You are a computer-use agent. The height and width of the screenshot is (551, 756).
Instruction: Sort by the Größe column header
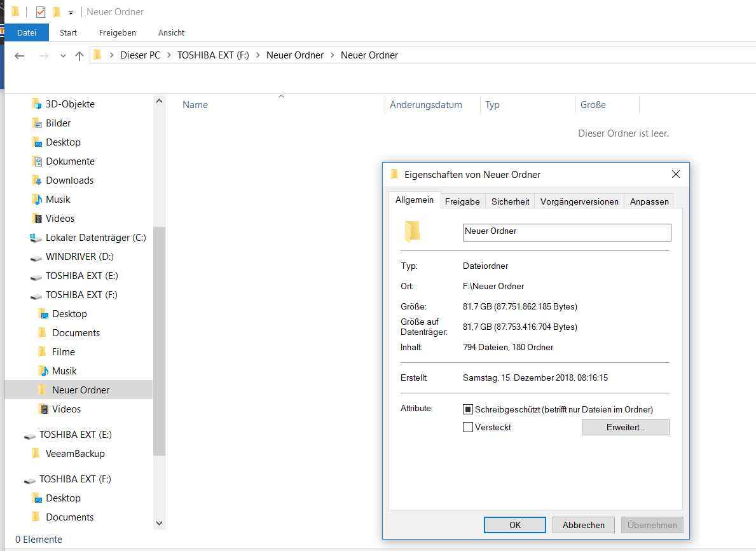[x=593, y=105]
